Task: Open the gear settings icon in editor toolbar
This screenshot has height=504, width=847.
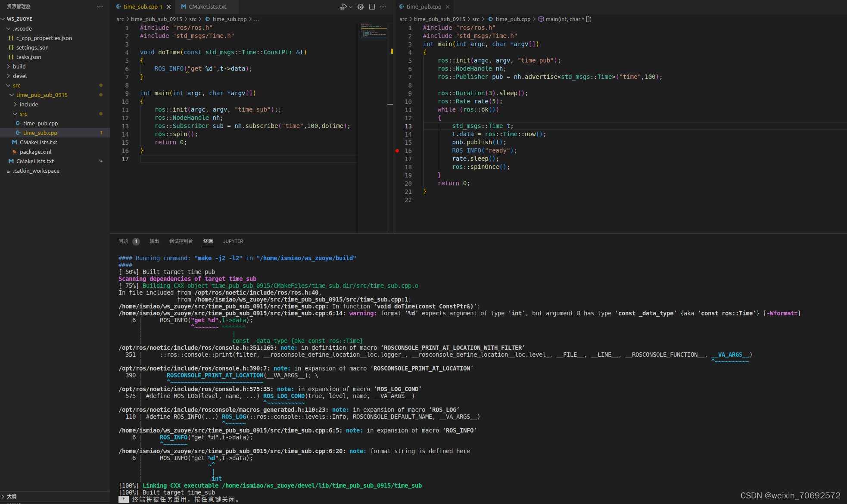Action: [x=361, y=6]
